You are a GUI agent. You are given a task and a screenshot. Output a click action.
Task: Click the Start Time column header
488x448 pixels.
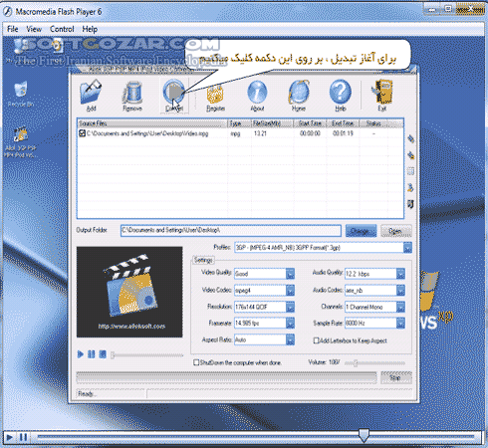click(x=310, y=123)
